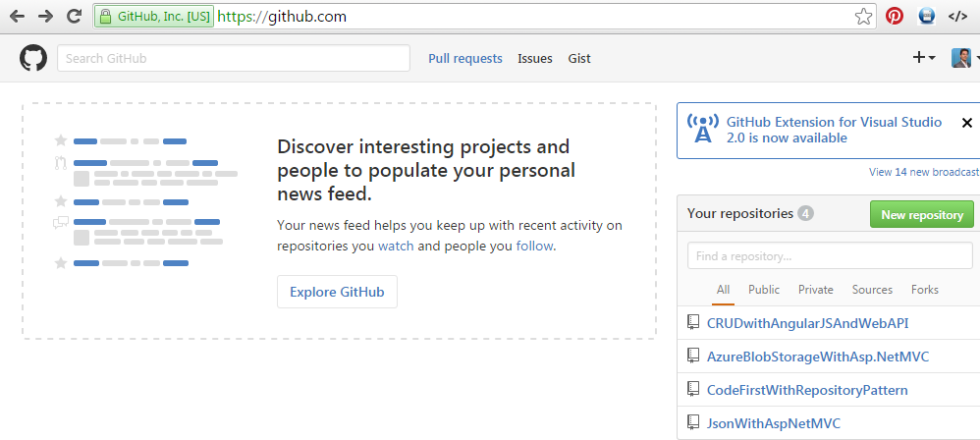Bookmark page with the star icon

click(x=863, y=17)
